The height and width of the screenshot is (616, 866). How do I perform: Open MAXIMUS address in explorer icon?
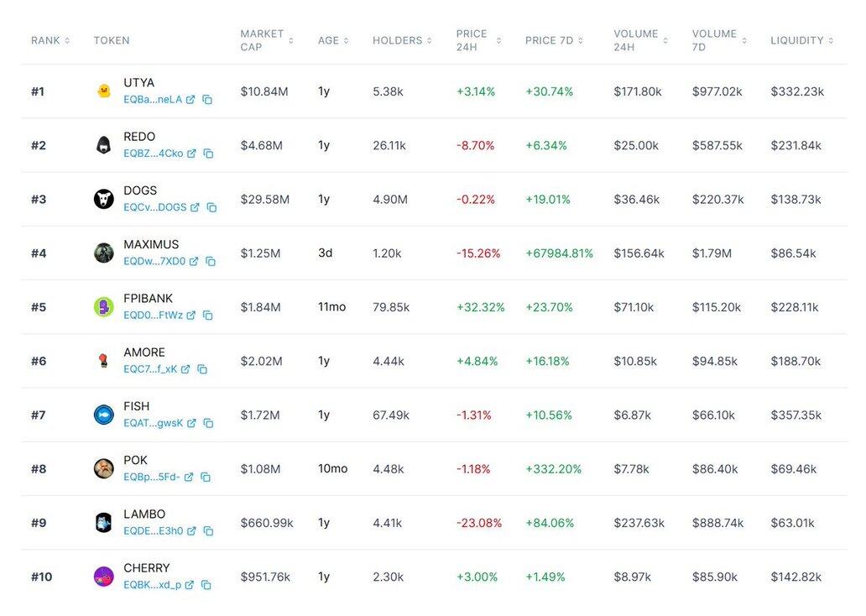coord(194,262)
